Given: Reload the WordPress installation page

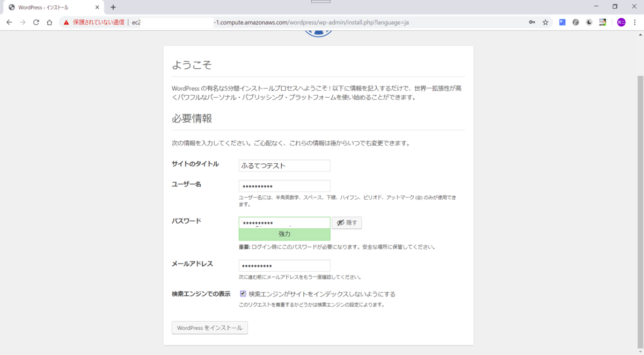Looking at the screenshot, I should [x=35, y=23].
